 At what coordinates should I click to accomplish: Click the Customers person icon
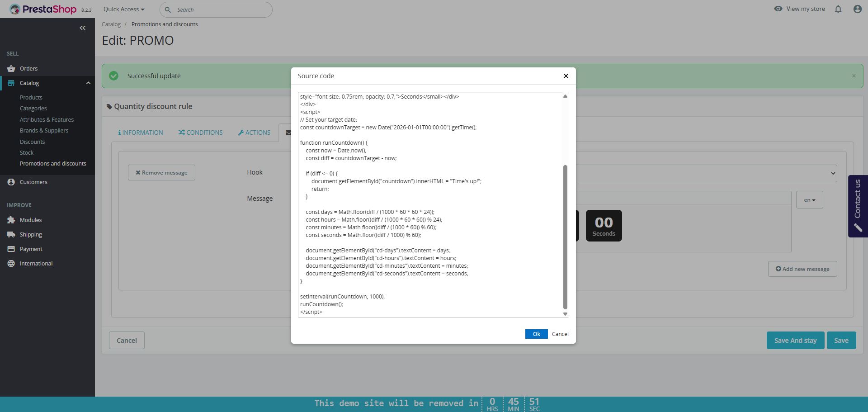(11, 182)
